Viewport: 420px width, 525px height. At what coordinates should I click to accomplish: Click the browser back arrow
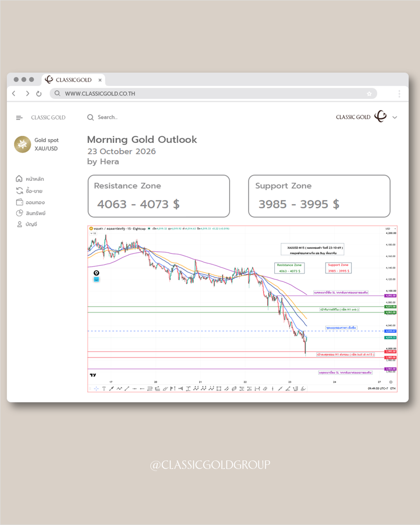click(x=14, y=93)
